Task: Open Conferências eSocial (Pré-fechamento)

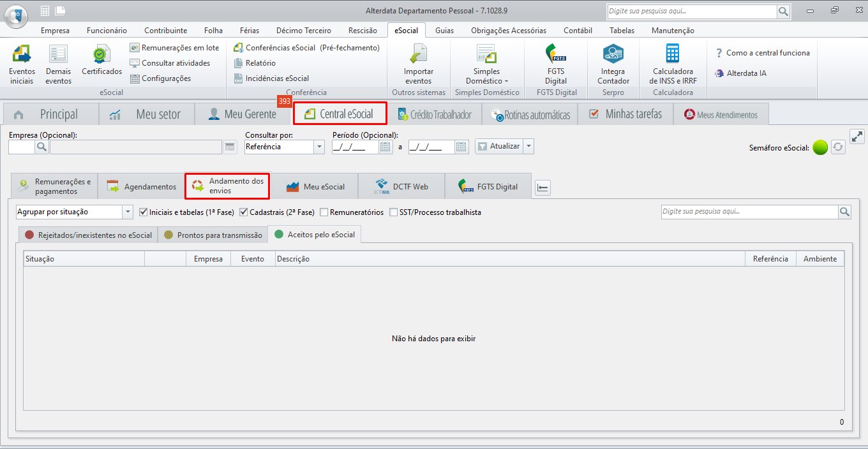Action: coord(306,48)
